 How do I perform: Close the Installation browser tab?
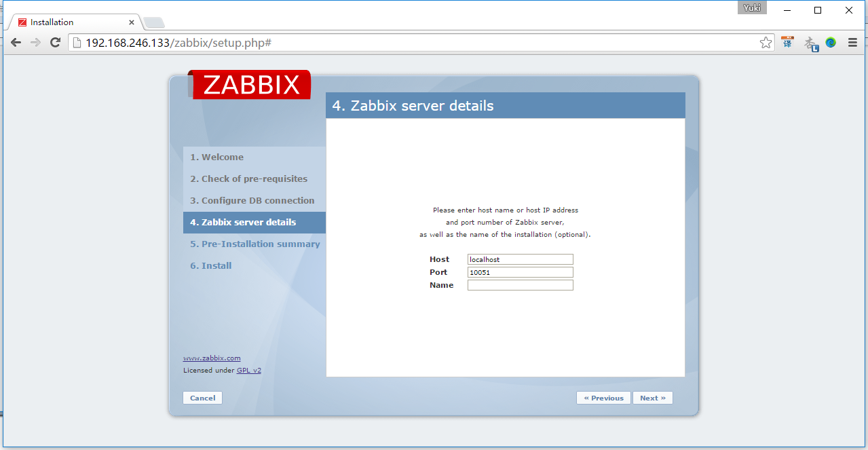point(132,22)
